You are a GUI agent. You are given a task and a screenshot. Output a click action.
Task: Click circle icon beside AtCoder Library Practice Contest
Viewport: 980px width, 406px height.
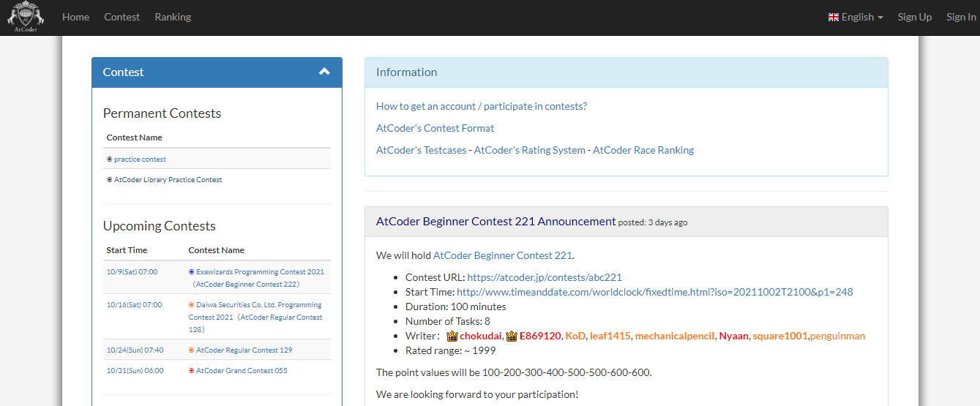110,179
